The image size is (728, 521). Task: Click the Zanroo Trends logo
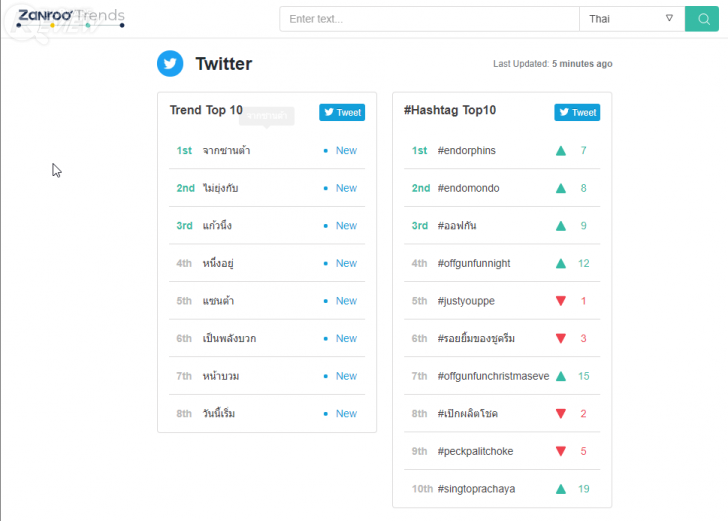[70, 16]
